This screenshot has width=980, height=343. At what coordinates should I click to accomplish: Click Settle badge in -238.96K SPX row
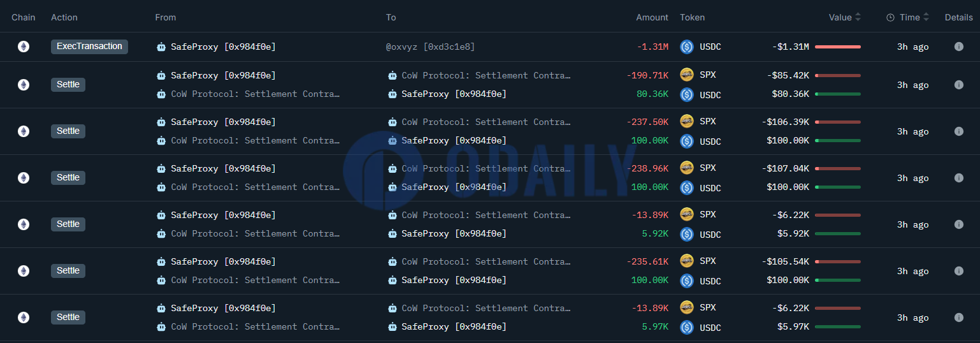pos(68,178)
